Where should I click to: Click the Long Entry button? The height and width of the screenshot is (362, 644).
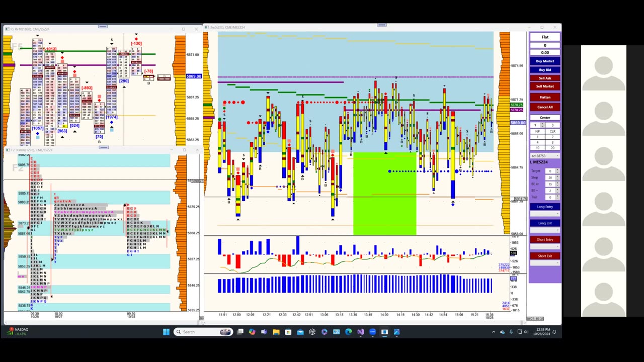[545, 207]
